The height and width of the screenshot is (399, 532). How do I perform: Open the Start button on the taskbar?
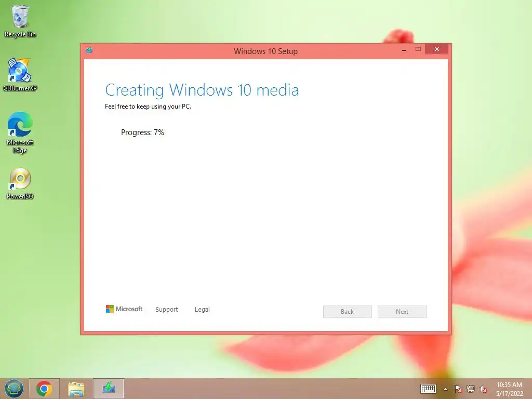pos(14,389)
